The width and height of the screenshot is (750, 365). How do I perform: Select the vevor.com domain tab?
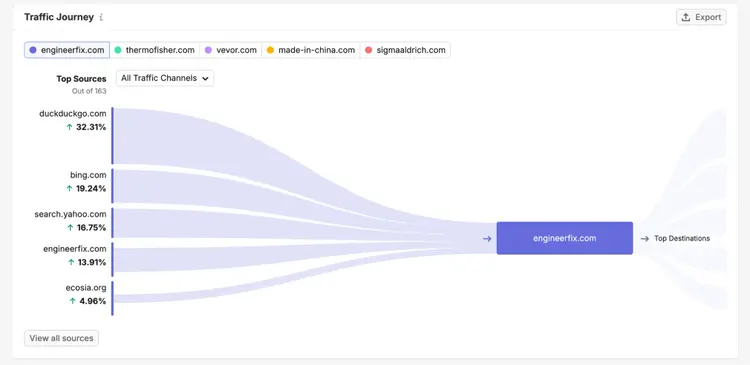point(231,50)
